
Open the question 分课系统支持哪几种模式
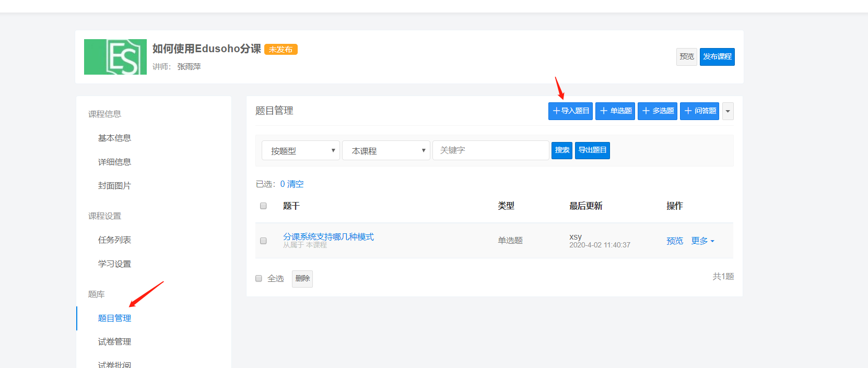coord(329,236)
